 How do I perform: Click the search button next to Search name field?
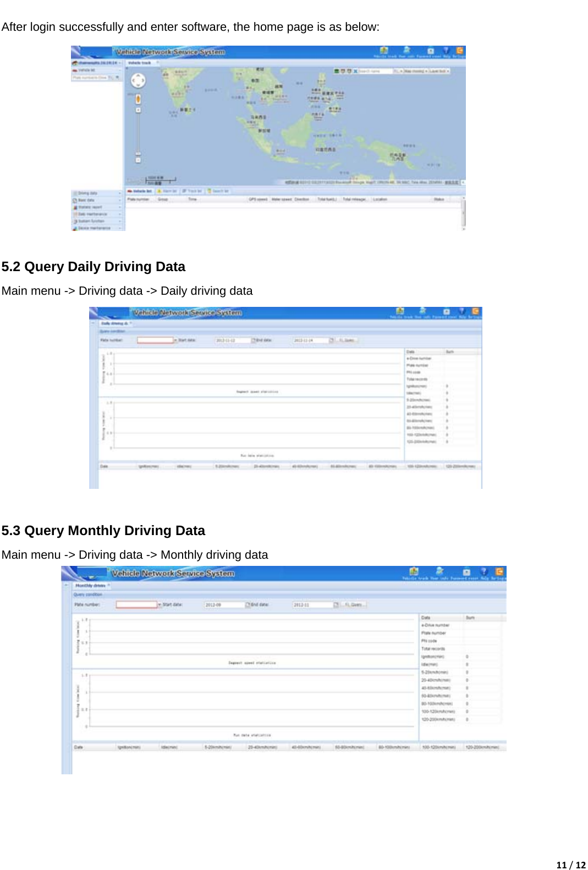point(397,71)
